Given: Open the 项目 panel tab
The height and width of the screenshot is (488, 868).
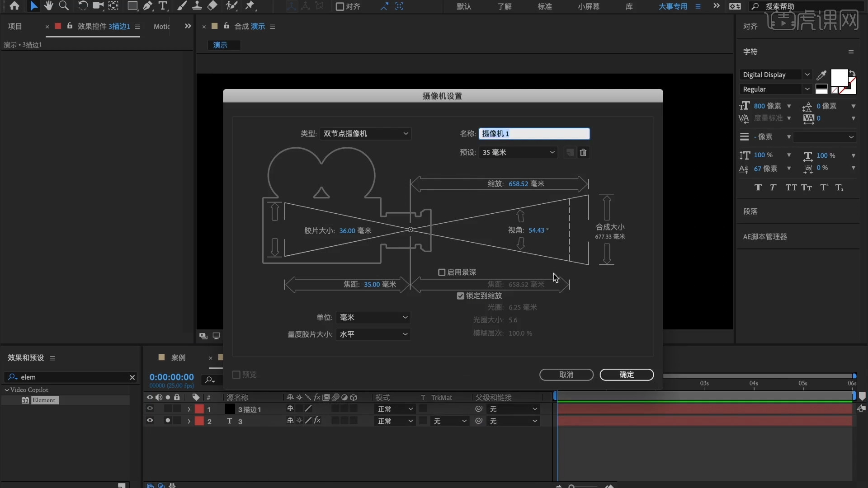Looking at the screenshot, I should click(x=15, y=26).
